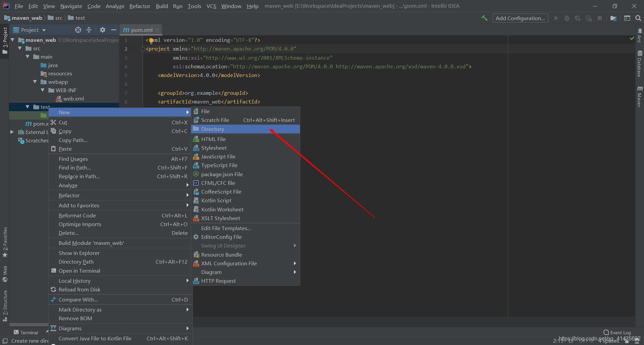The width and height of the screenshot is (644, 345).
Task: Open XML Configuration File submenu
Action: 246,263
